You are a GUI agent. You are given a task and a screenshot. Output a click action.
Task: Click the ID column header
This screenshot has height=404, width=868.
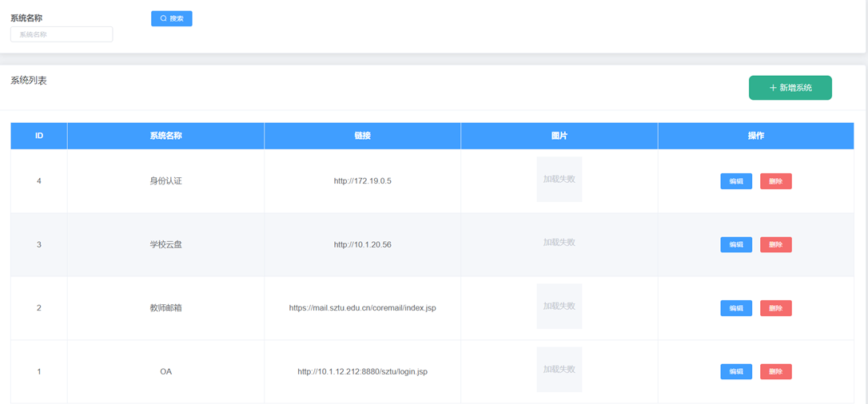coord(39,136)
